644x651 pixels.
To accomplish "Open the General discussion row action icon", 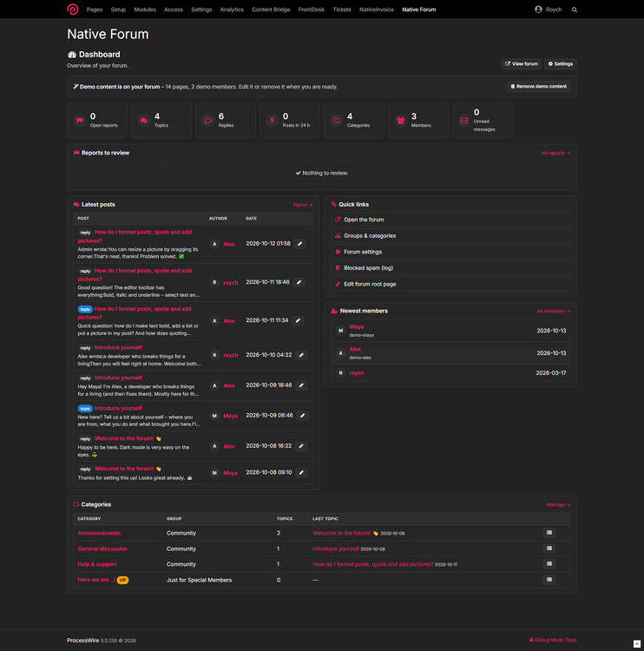I will coord(549,549).
